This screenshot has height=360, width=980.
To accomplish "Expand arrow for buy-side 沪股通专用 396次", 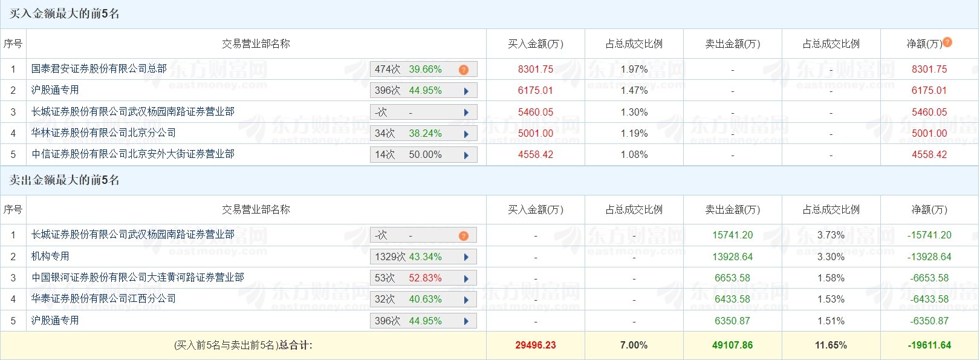I will pos(466,91).
